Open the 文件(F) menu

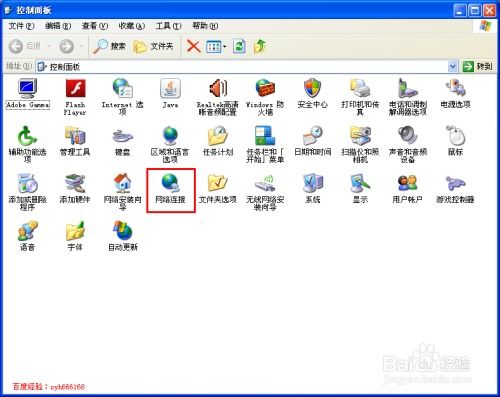click(x=21, y=26)
